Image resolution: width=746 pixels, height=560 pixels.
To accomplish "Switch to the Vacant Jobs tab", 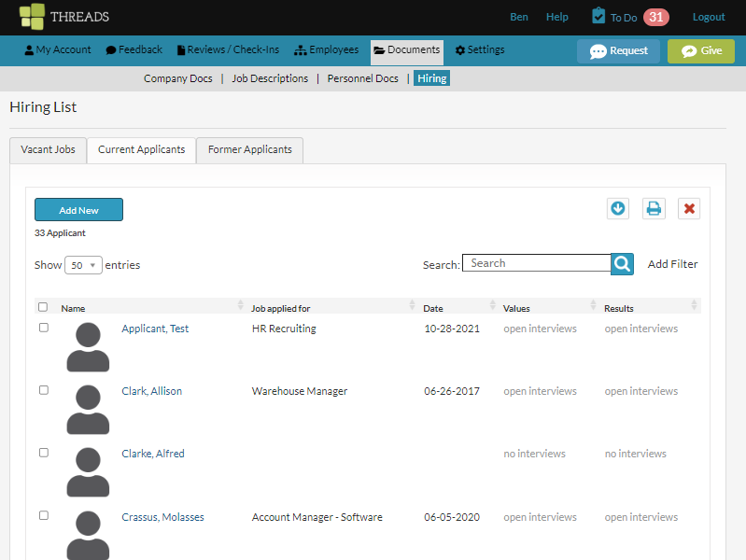I will click(x=48, y=150).
